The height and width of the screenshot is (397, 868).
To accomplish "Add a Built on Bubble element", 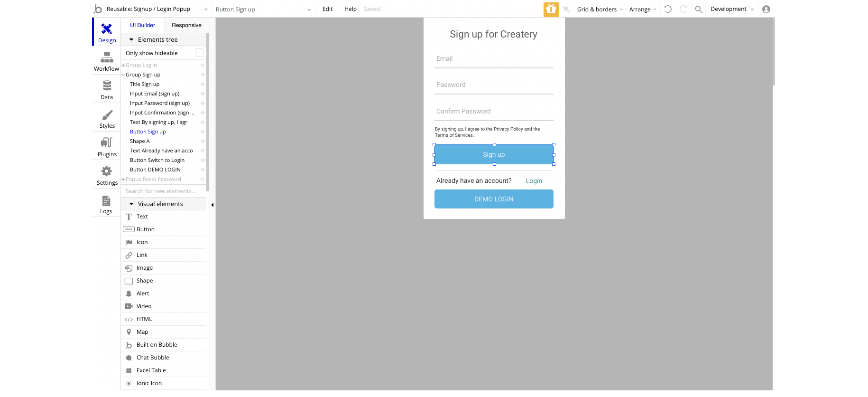I will [x=164, y=345].
